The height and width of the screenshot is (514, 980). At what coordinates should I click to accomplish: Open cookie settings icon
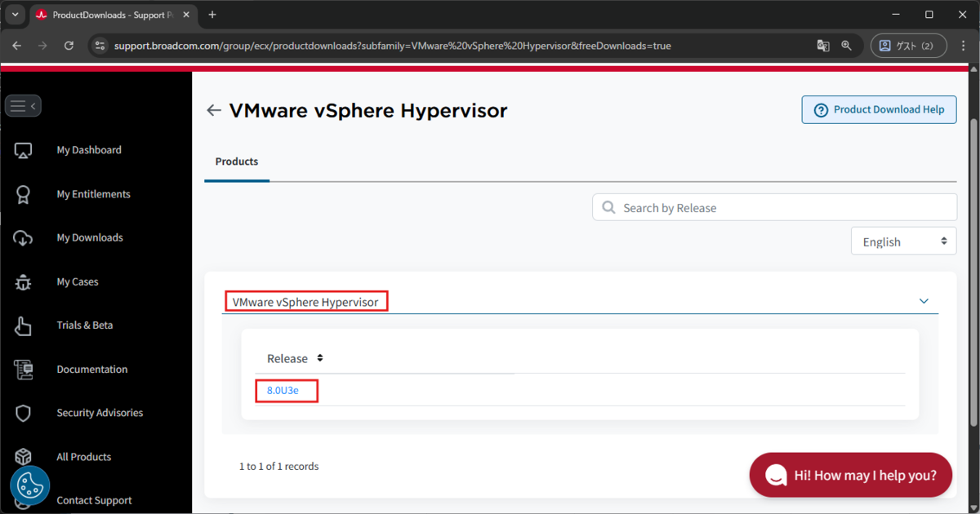coord(30,487)
